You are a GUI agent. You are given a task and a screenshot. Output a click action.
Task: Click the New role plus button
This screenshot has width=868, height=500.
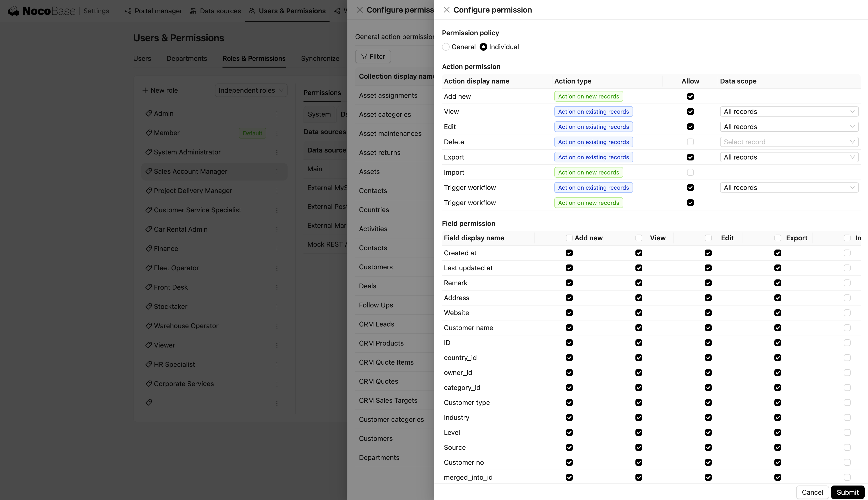(x=160, y=90)
